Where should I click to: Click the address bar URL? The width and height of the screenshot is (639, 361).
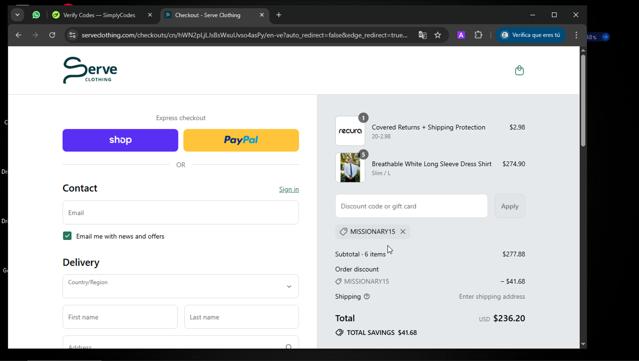coord(244,35)
